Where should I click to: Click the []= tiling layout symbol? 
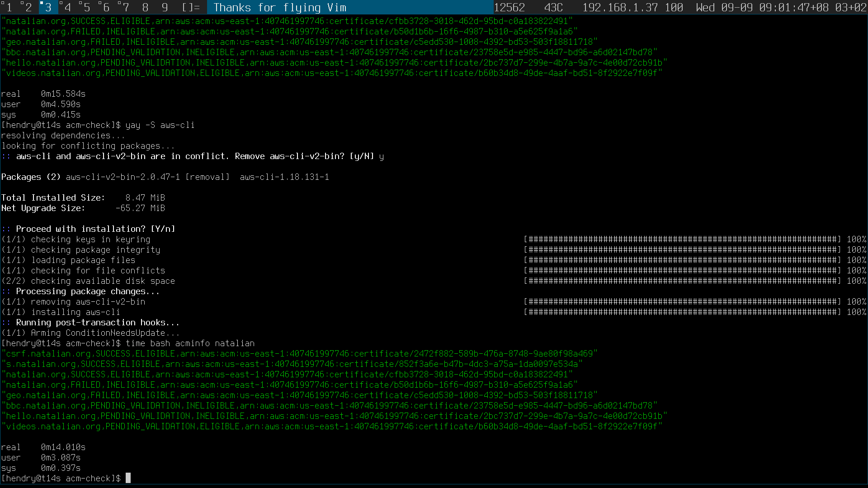(x=190, y=7)
